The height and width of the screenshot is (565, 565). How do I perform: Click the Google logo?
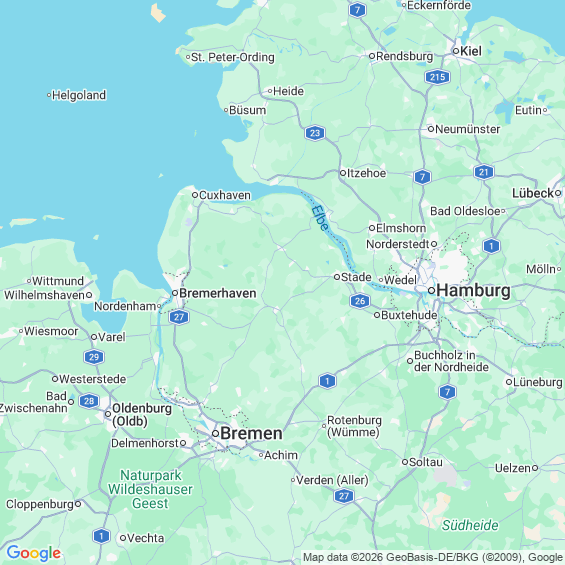[x=34, y=553]
